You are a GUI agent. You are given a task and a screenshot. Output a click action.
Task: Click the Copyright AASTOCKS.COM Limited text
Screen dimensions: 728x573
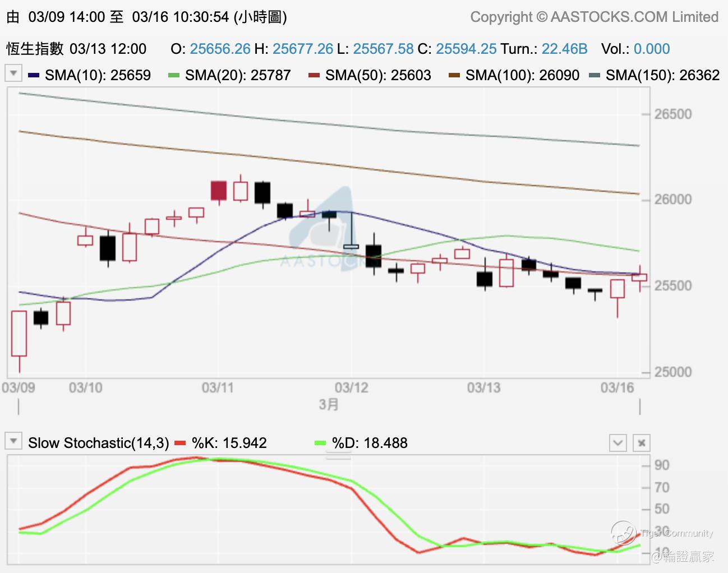pyautogui.click(x=595, y=17)
